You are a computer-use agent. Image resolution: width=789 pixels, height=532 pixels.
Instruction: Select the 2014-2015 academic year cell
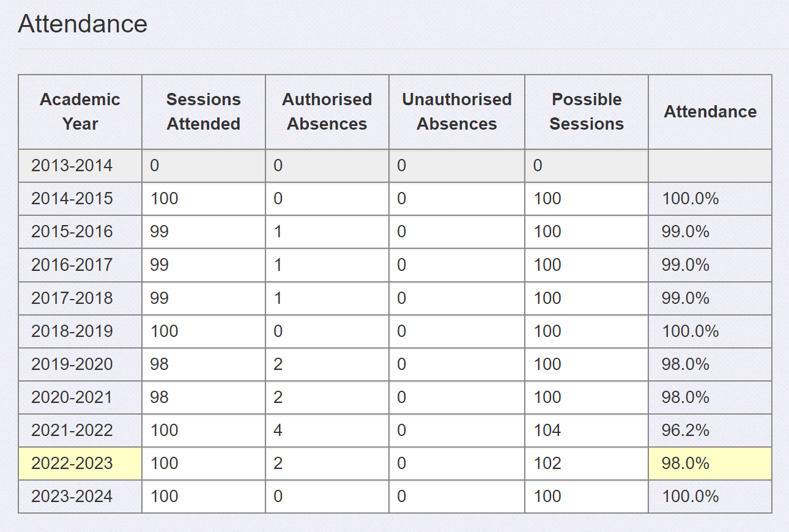80,199
